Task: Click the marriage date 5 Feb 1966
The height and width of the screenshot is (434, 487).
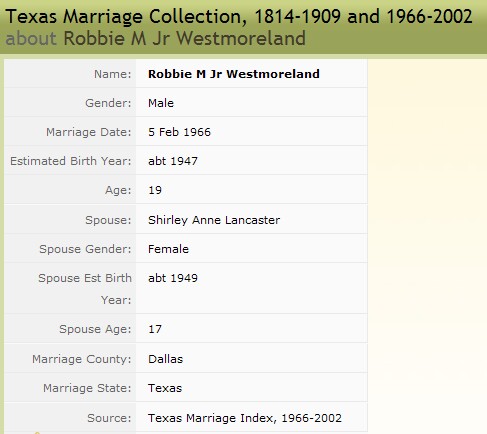Action: point(179,132)
